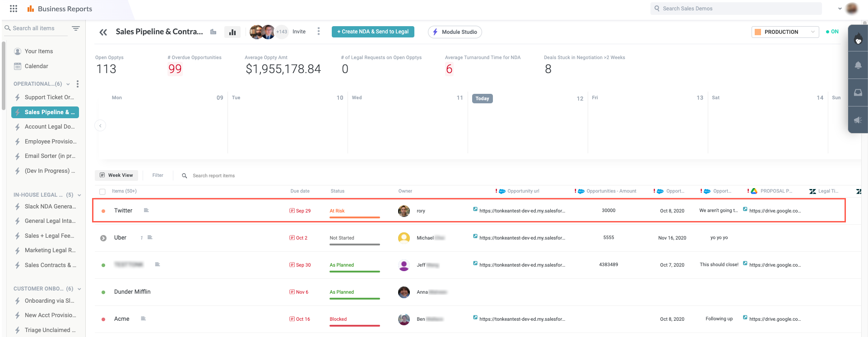Screen dimensions: 868x337
Task: Click the Search report items field
Action: coord(214,176)
